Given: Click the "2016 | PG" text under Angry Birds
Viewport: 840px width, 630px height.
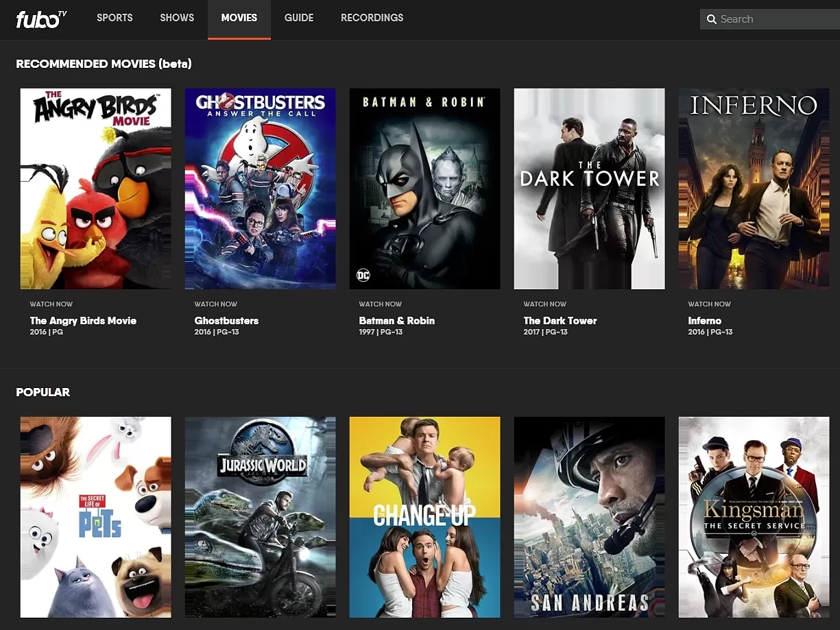Looking at the screenshot, I should [47, 332].
